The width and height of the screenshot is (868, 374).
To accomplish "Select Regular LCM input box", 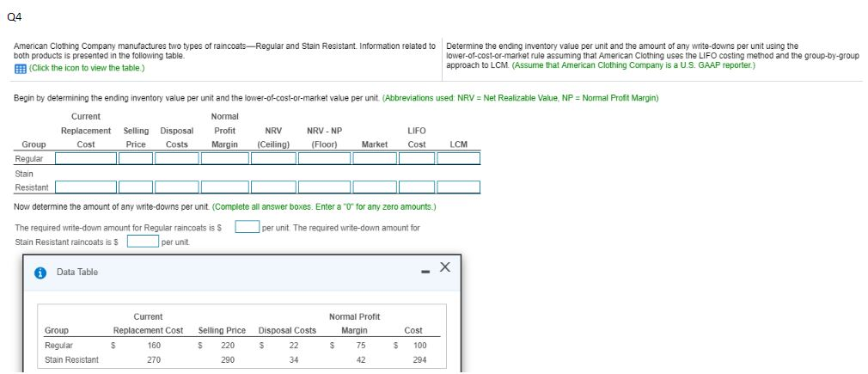I will [x=458, y=158].
